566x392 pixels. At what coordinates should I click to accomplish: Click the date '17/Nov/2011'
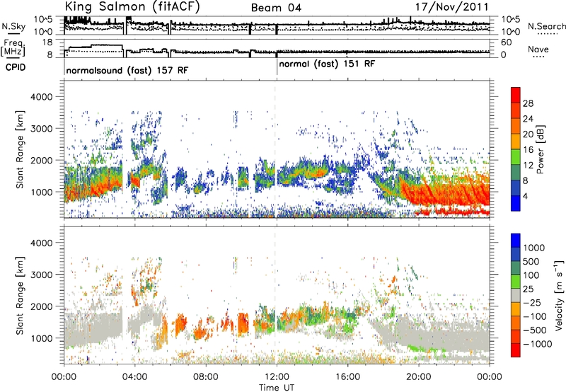[451, 7]
